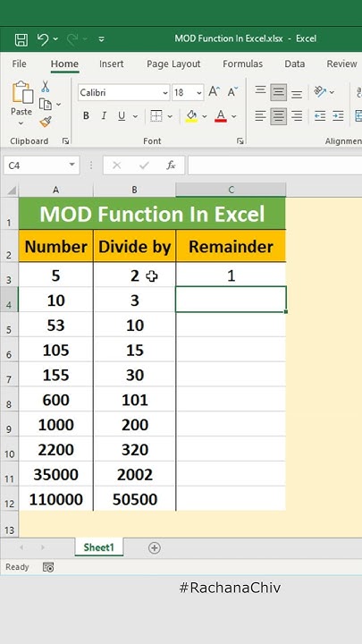Screen dimensions: 362x644
Task: Select the Sheet1 tab
Action: click(x=99, y=547)
